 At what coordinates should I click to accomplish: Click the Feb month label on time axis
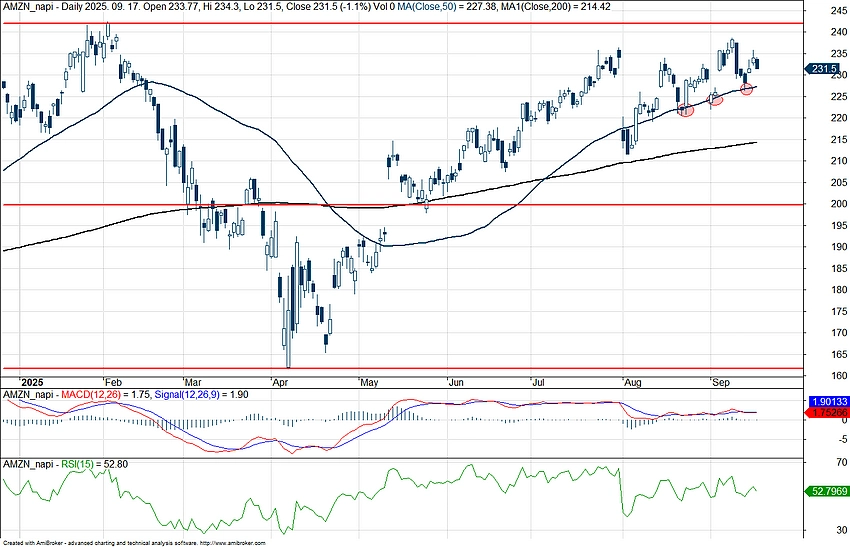point(112,382)
